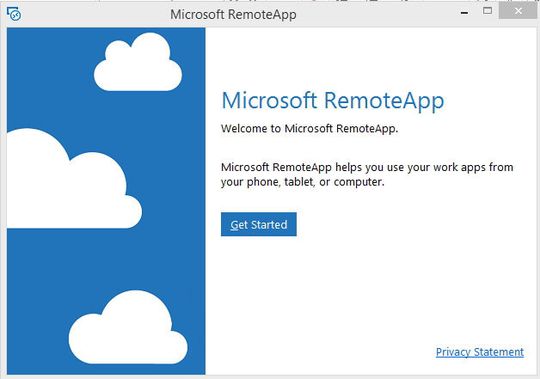Click the Microsoft RemoteApp title bar text
This screenshot has width=540, height=379.
[233, 14]
